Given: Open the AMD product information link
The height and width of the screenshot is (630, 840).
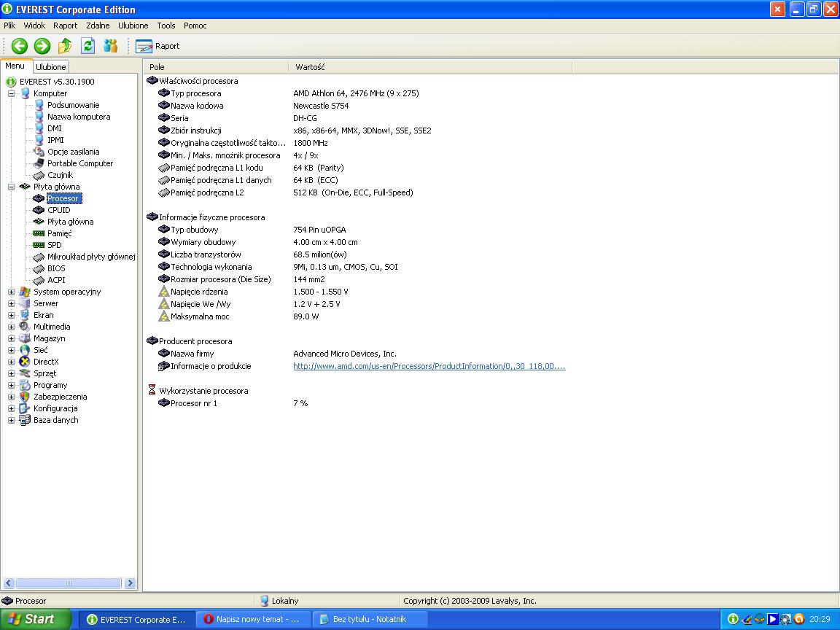Looking at the screenshot, I should (x=429, y=367).
